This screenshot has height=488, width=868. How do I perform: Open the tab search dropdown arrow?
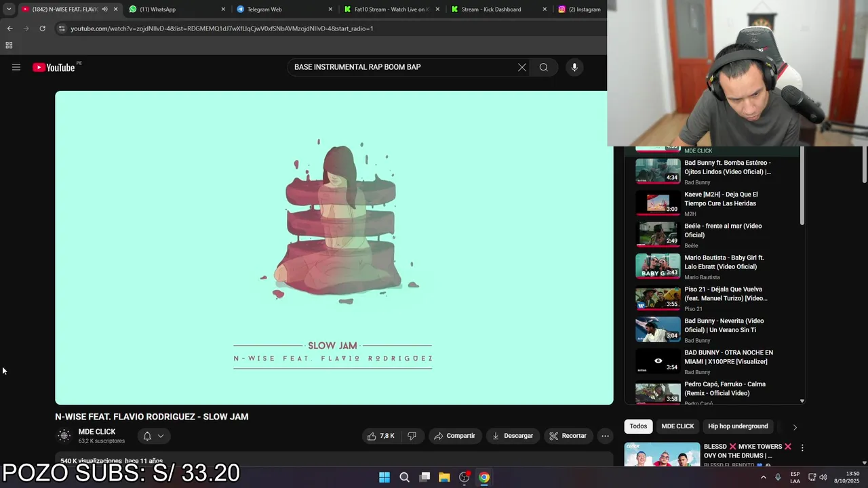click(x=9, y=9)
